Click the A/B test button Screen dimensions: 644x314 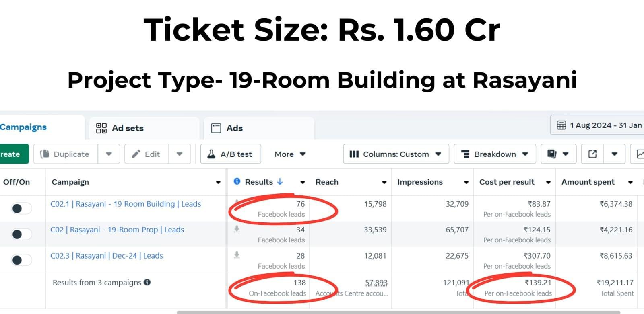[230, 154]
